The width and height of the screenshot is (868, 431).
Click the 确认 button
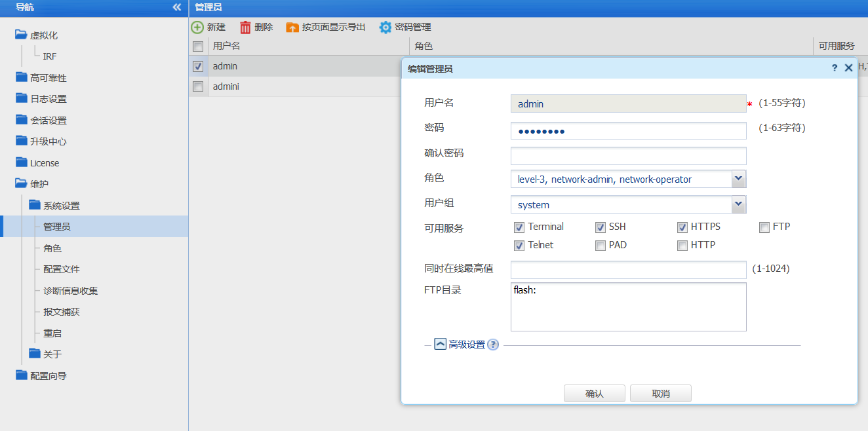[x=595, y=394]
